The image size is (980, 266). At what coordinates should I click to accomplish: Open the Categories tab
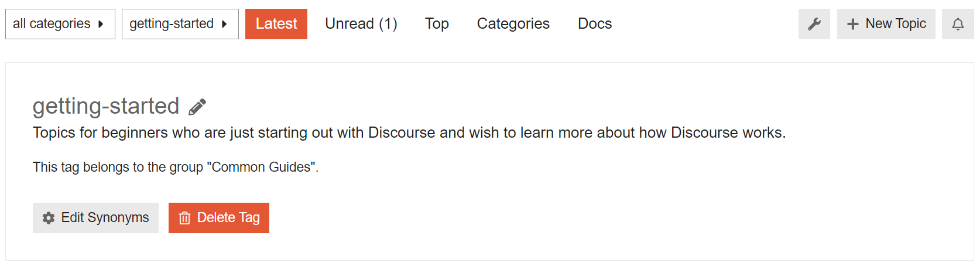click(x=513, y=24)
